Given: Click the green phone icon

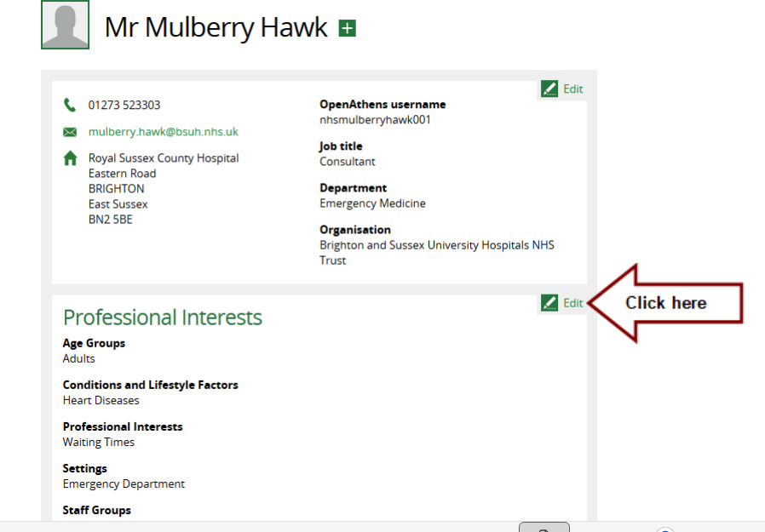Looking at the screenshot, I should tap(70, 106).
